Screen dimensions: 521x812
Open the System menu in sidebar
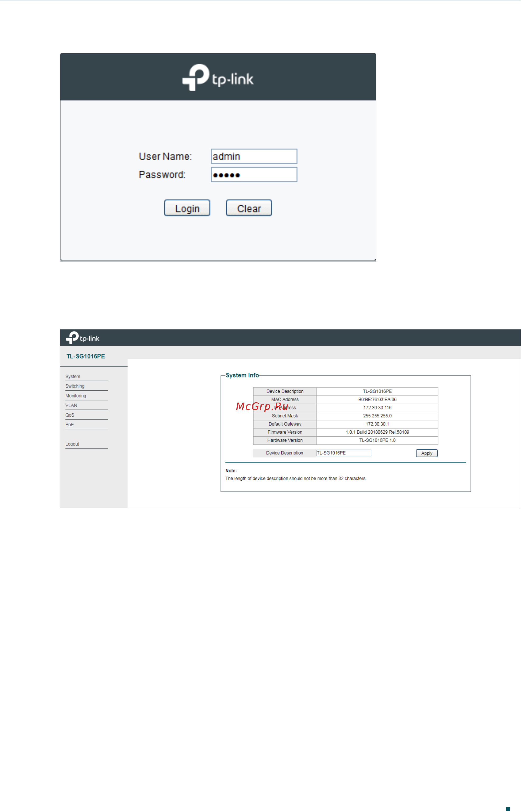(73, 376)
